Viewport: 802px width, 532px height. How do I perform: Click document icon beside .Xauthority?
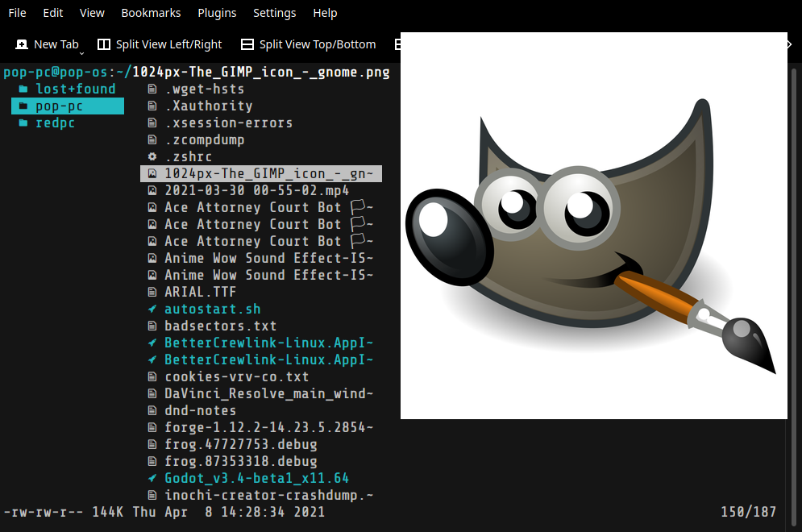pyautogui.click(x=152, y=106)
